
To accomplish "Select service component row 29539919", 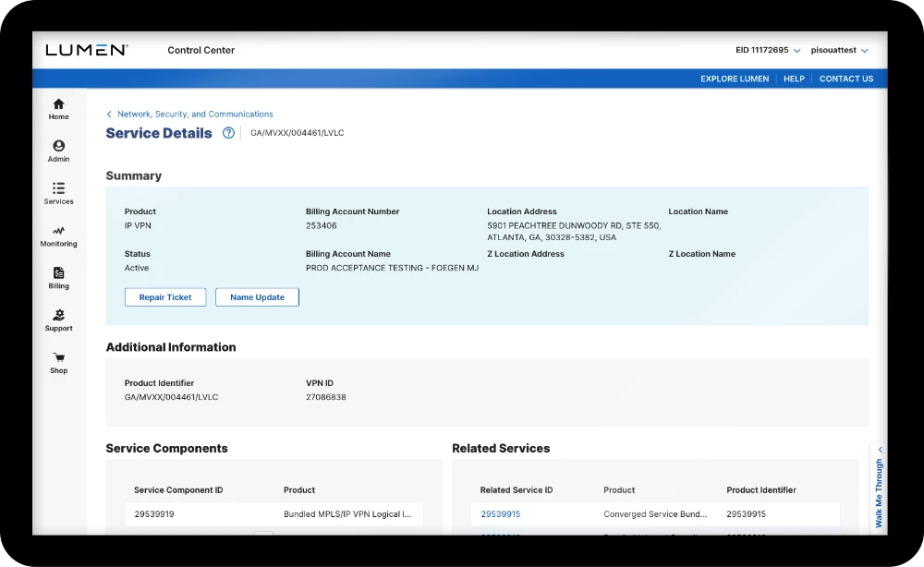I will click(x=274, y=514).
